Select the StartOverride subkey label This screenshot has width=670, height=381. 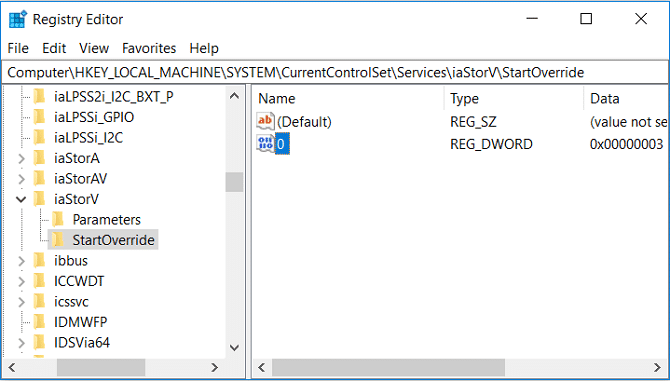(x=113, y=240)
